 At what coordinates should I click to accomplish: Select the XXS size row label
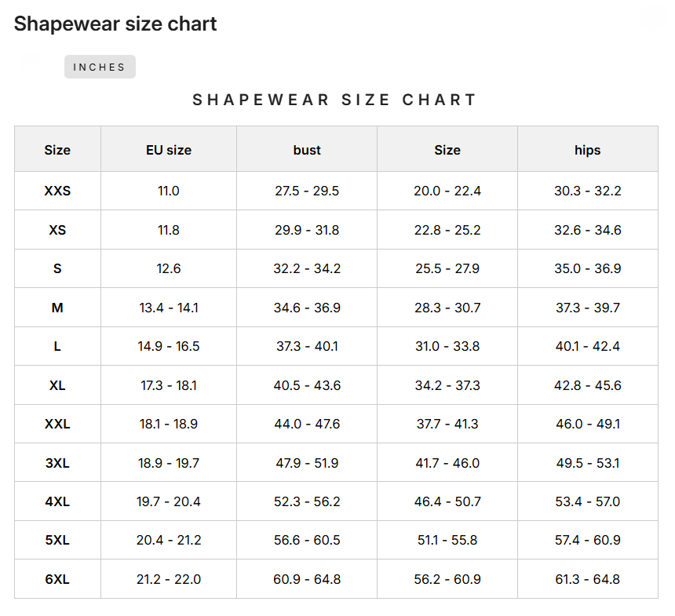pos(57,190)
